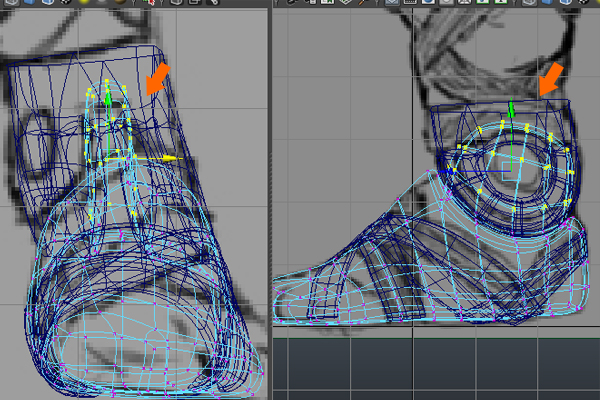Screen dimensions: 600x400
Task: Click Film Gate icon in right viewport
Action: coord(412,3)
